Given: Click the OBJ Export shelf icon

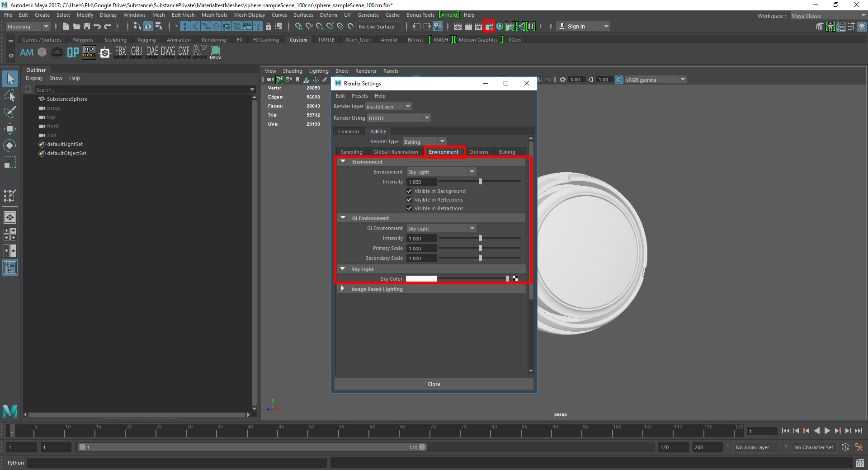Looking at the screenshot, I should tap(136, 52).
